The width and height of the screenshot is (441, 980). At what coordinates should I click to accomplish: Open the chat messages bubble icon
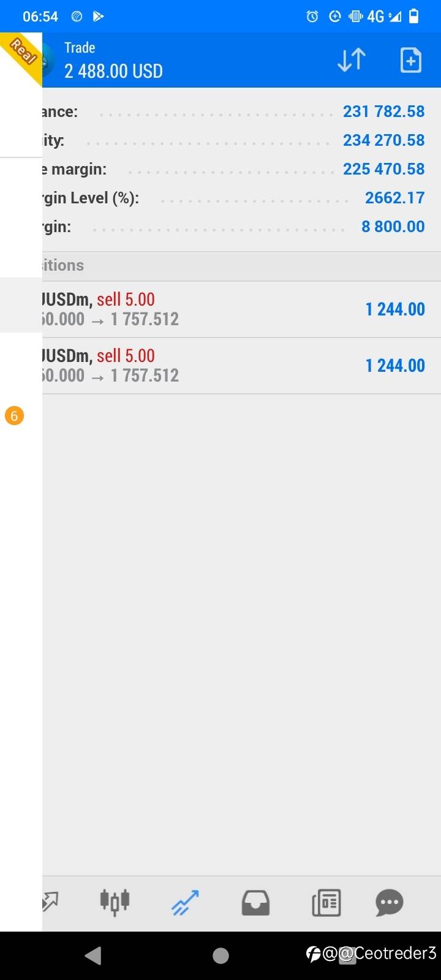coord(390,902)
